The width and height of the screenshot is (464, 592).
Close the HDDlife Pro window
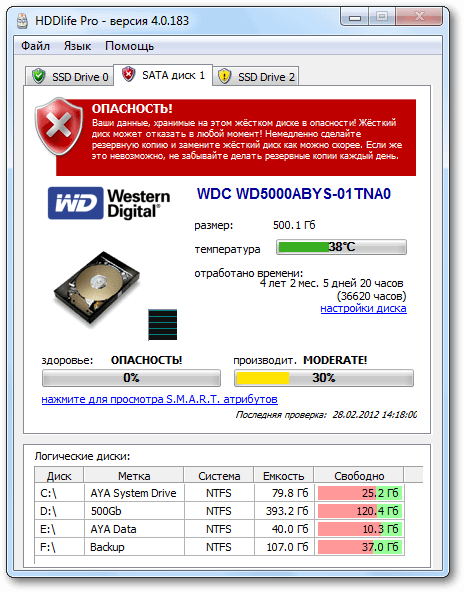(419, 16)
